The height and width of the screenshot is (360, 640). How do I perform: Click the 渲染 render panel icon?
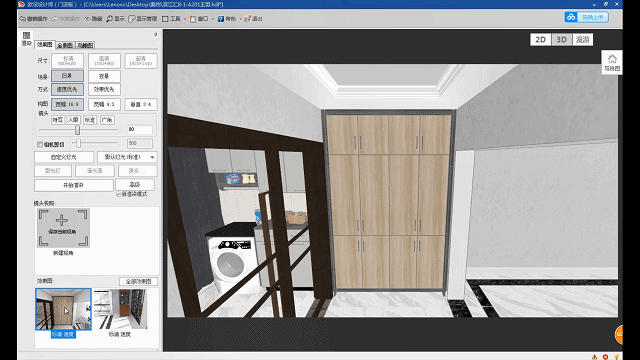(27, 36)
